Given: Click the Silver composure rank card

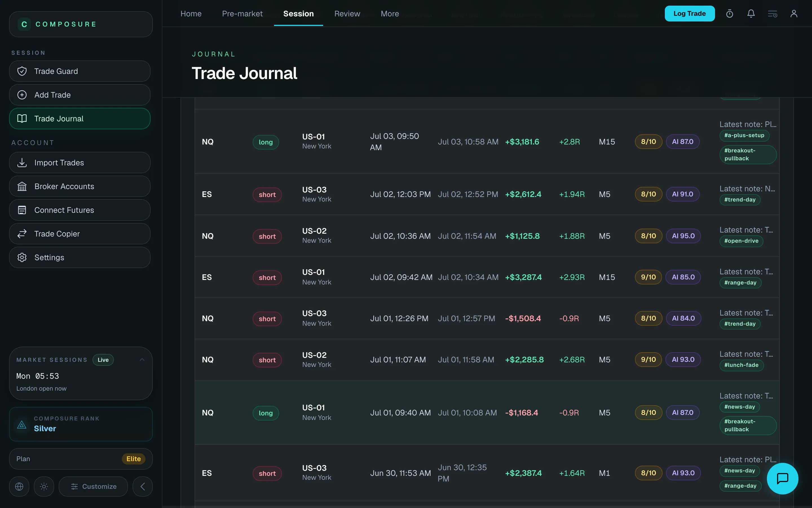Looking at the screenshot, I should point(81,424).
